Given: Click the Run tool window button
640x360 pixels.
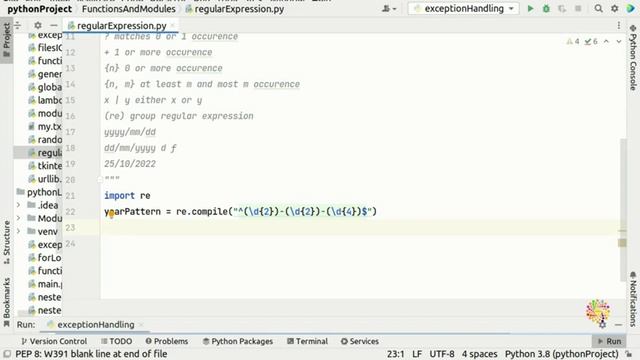Looking at the screenshot, I should pyautogui.click(x=609, y=341).
